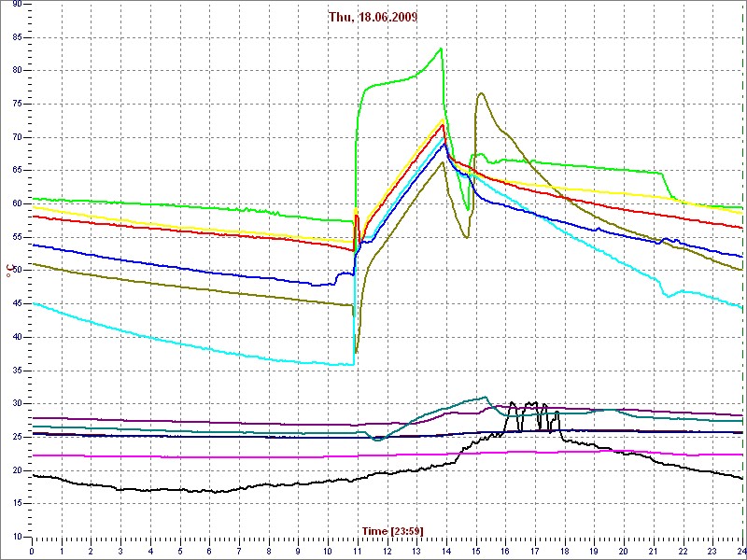Viewport: 747px width, 560px height.
Task: Click the bright green curve's highest peak
Action: pyautogui.click(x=441, y=49)
